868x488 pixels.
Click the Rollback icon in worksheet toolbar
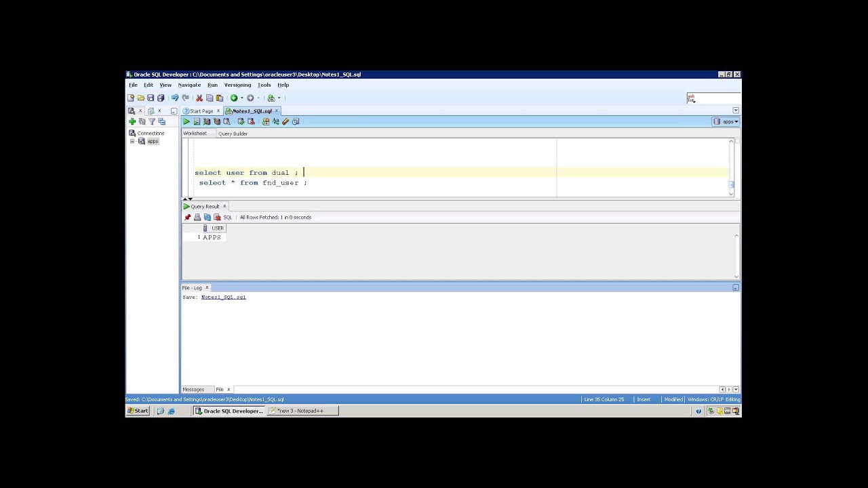(251, 121)
